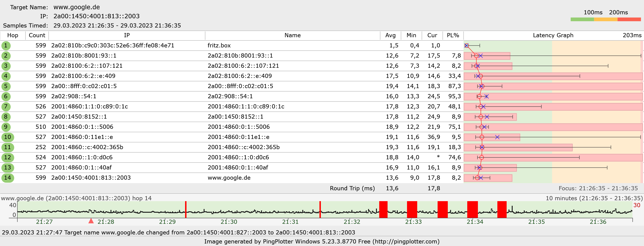Click the hop 14 green circle icon
644x246 pixels.
[x=7, y=178]
